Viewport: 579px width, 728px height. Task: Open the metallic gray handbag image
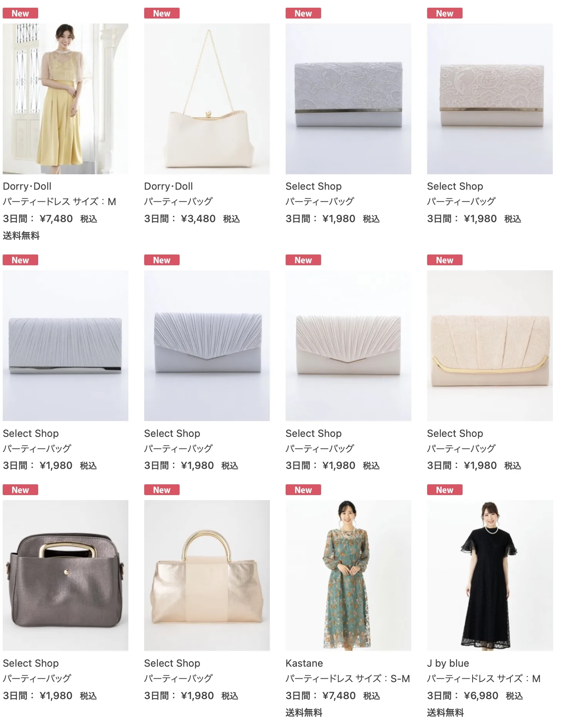click(x=66, y=575)
